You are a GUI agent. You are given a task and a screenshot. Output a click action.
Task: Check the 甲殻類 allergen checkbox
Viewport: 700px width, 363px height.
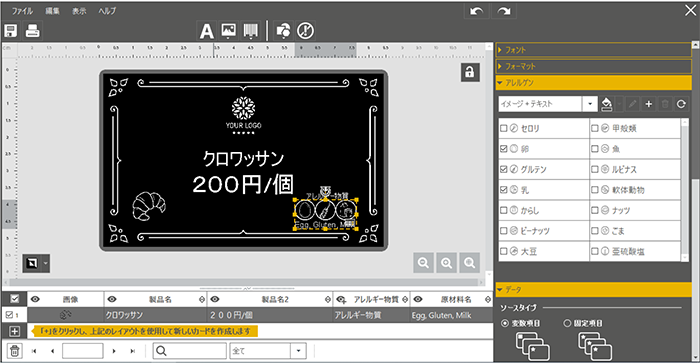coord(595,128)
